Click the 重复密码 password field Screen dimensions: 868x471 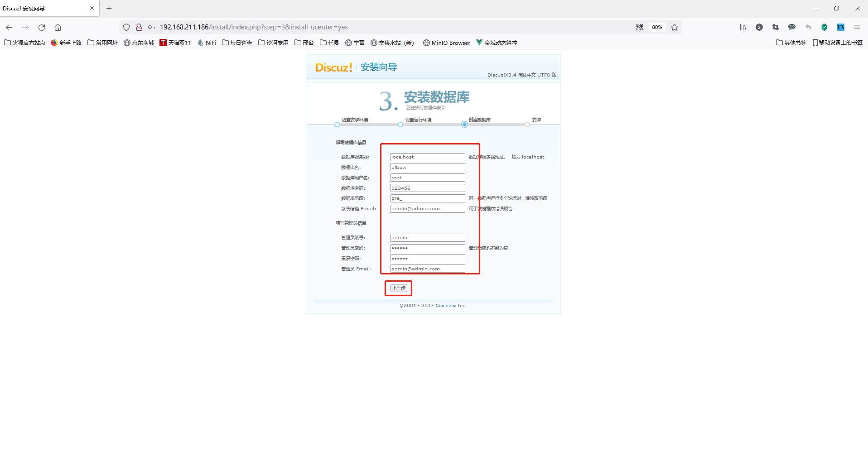pyautogui.click(x=428, y=258)
